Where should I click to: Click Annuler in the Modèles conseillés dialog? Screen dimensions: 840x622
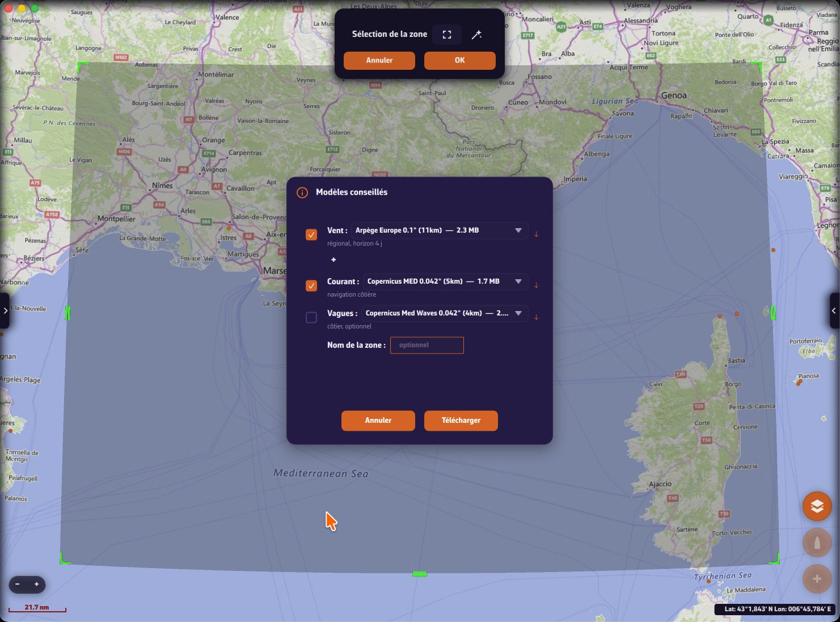coord(378,421)
